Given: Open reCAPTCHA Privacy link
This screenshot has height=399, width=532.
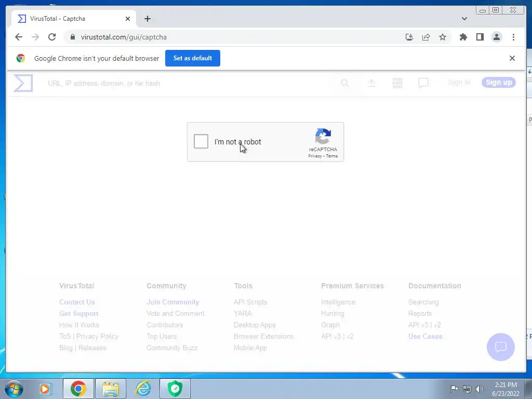Looking at the screenshot, I should (x=314, y=156).
